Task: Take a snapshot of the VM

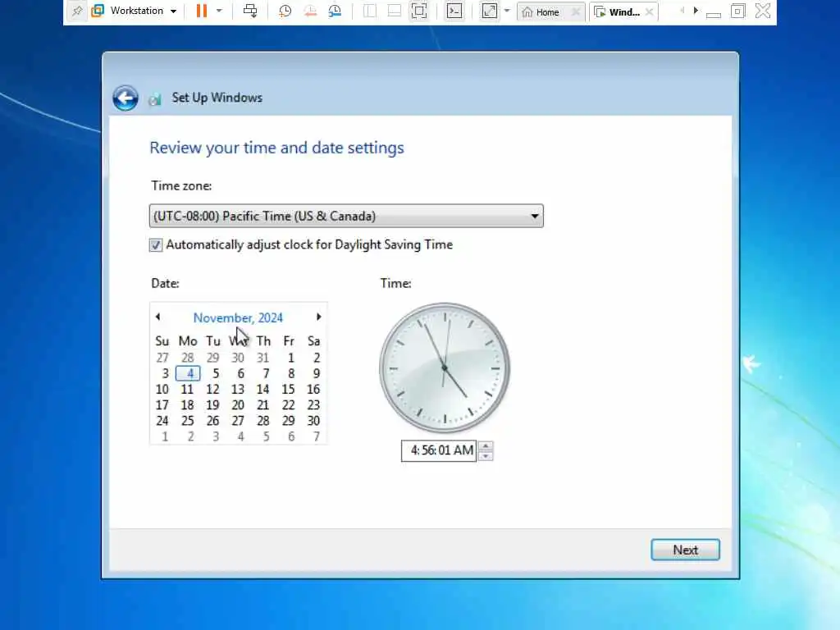Action: pyautogui.click(x=285, y=11)
